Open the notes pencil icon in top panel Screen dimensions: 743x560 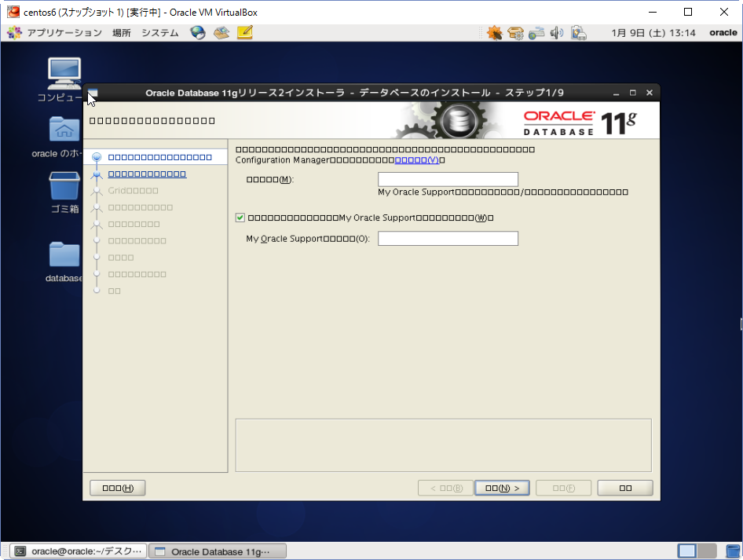[x=245, y=32]
